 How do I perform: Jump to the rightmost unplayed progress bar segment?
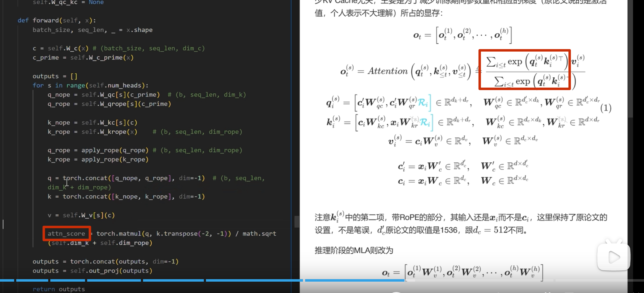point(599,280)
